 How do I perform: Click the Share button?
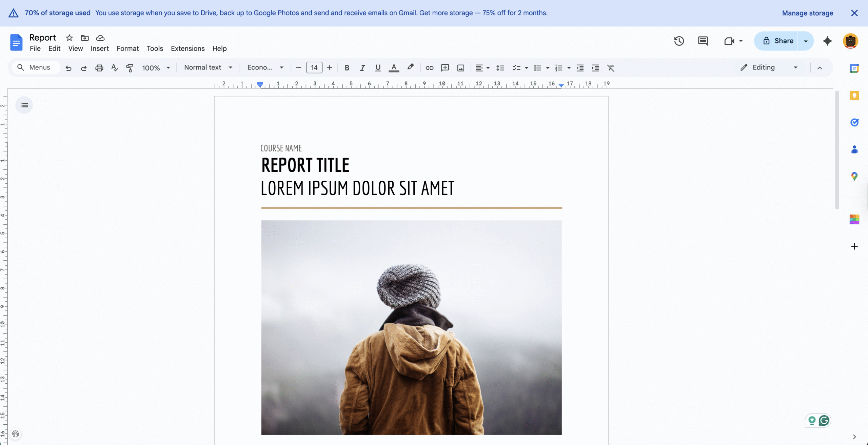778,41
